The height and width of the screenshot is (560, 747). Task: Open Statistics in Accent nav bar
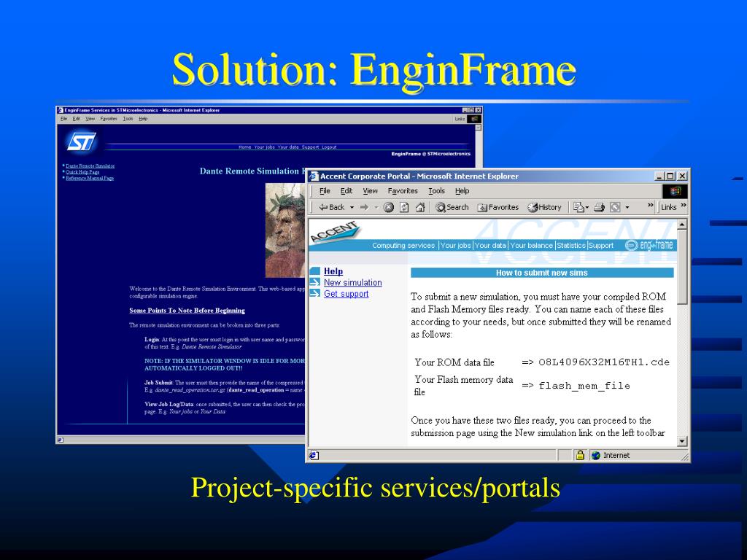[570, 245]
